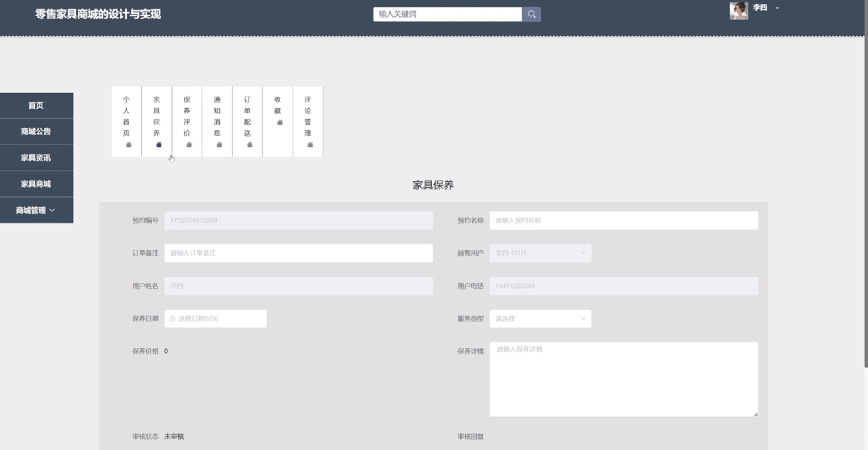This screenshot has width=868, height=450.
Task: Click the icon under 订单配送 tab
Action: 249,145
